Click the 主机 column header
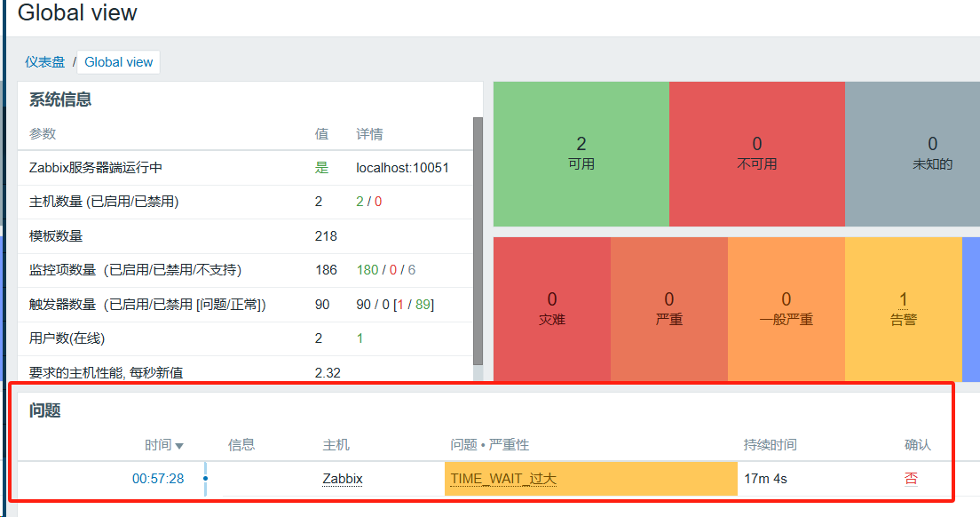Image resolution: width=980 pixels, height=517 pixels. (x=336, y=445)
